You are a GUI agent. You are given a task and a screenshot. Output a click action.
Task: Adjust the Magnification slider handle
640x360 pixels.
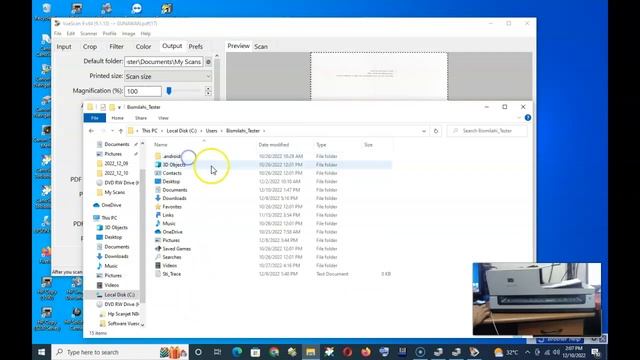coord(169,91)
